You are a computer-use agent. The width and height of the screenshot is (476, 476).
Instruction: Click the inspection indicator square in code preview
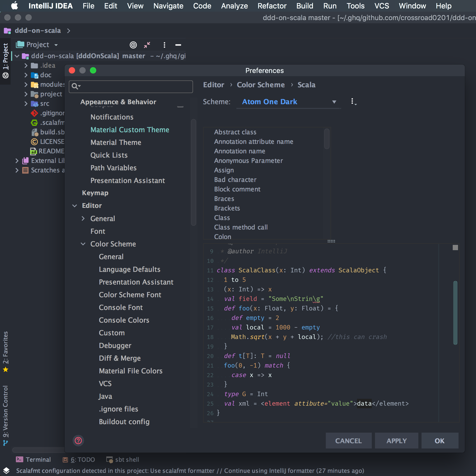pos(455,248)
